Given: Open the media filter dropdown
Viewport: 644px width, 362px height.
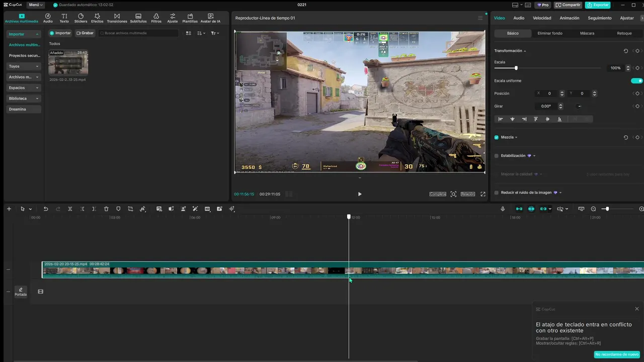Looking at the screenshot, I should pyautogui.click(x=215, y=33).
